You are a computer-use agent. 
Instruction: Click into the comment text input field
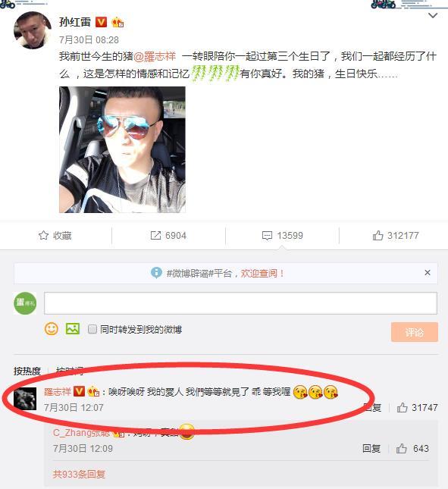pos(240,303)
